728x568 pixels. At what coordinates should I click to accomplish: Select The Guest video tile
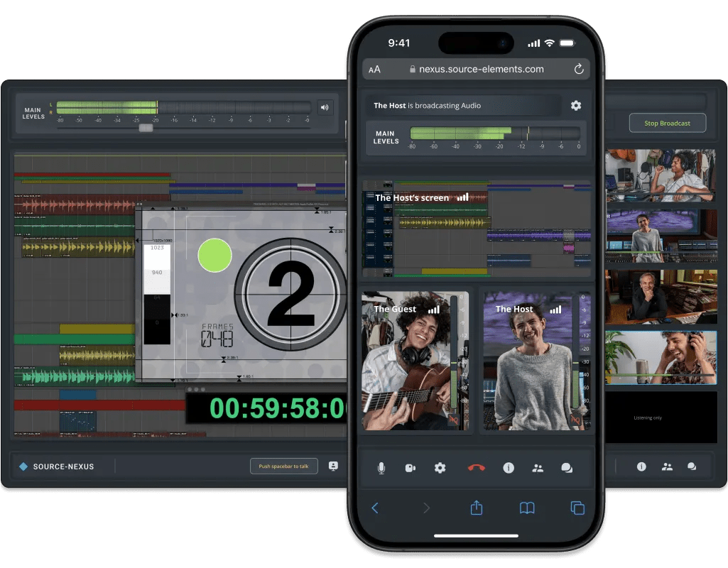pyautogui.click(x=415, y=359)
